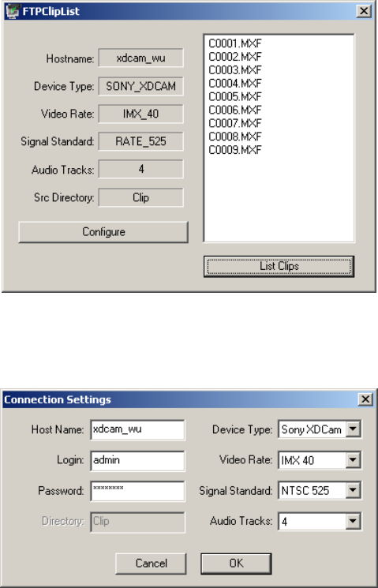Expand the Video Rate dropdown
The width and height of the screenshot is (378, 588).
(x=354, y=460)
